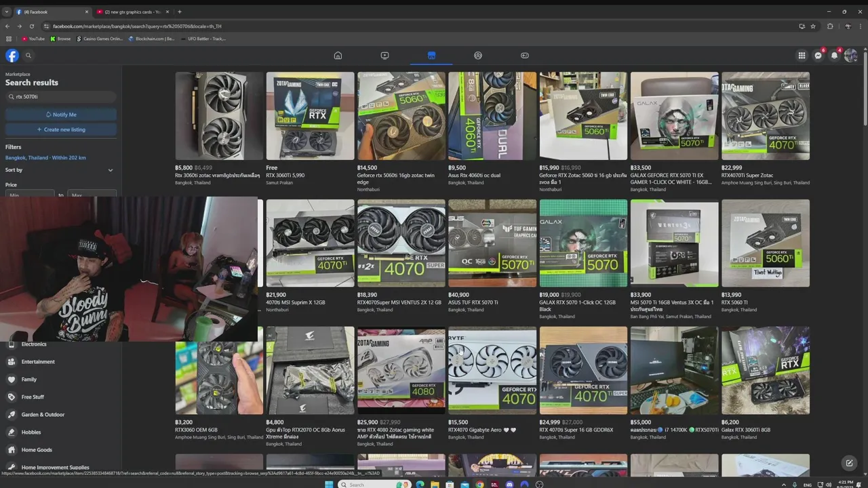Open ASUS TUF RTX 5070 Ti listing
This screenshot has height=488, width=868.
[x=492, y=243]
